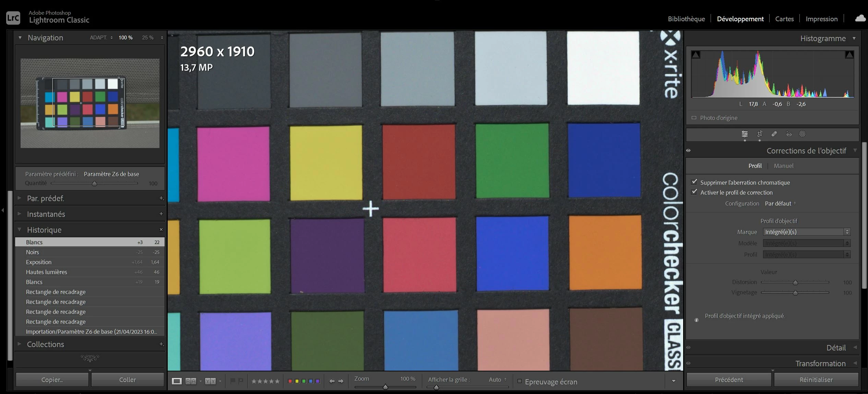Open the Marque dropdown
The width and height of the screenshot is (868, 394).
[x=806, y=232]
